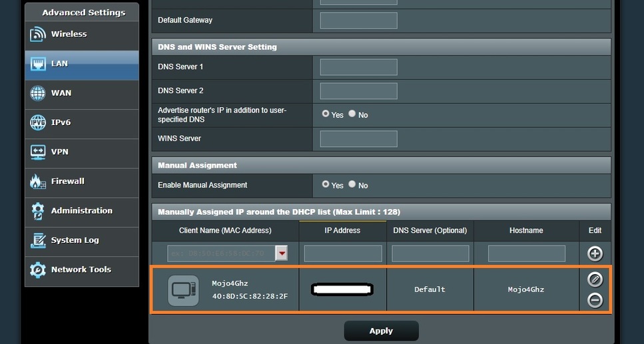Viewport: 644px width, 344px height.
Task: Click the Mojo4Ghz device computer icon
Action: point(183,291)
